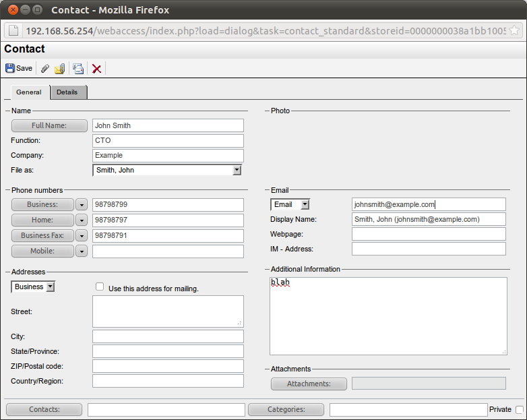Click the Attachments button

tap(309, 384)
